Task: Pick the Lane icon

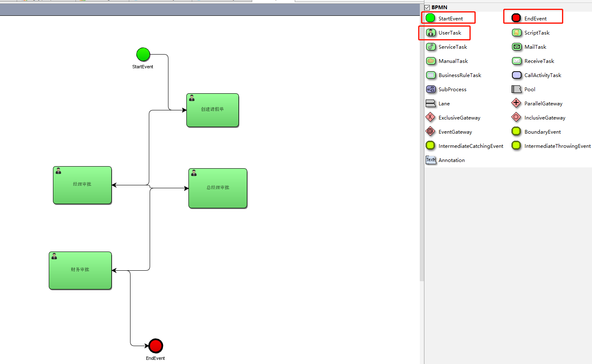Action: (431, 103)
